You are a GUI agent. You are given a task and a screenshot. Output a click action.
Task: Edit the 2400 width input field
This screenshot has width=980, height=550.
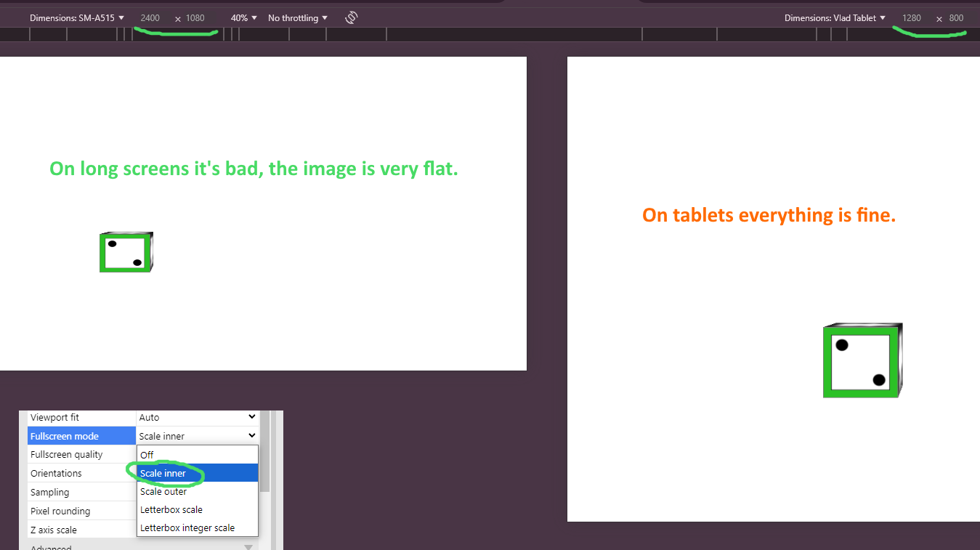tap(150, 17)
